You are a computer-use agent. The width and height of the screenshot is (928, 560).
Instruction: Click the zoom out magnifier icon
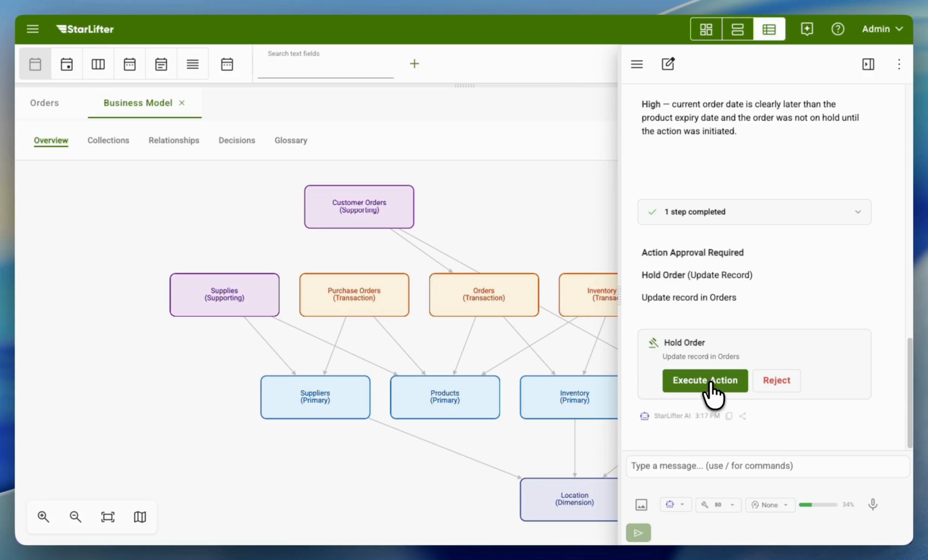(75, 517)
